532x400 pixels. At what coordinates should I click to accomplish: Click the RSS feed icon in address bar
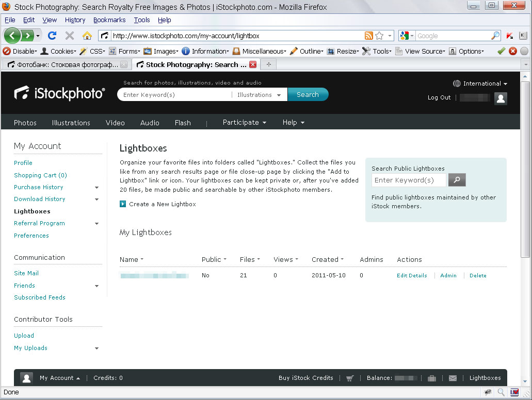tap(369, 36)
